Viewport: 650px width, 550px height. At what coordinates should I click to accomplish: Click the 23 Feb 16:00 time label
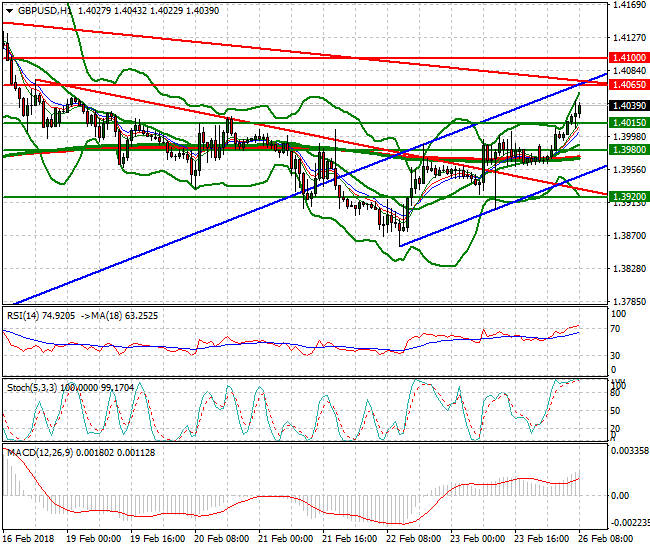(541, 539)
